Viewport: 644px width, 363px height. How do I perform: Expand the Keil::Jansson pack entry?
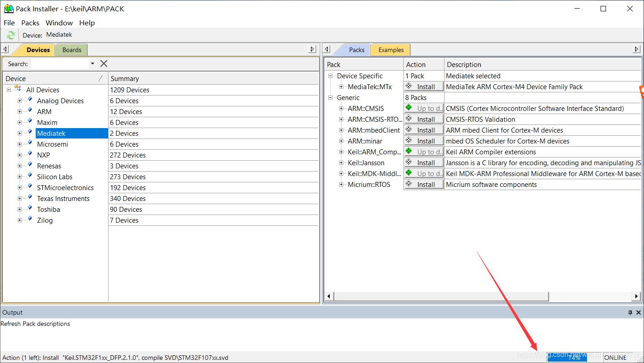coord(341,163)
